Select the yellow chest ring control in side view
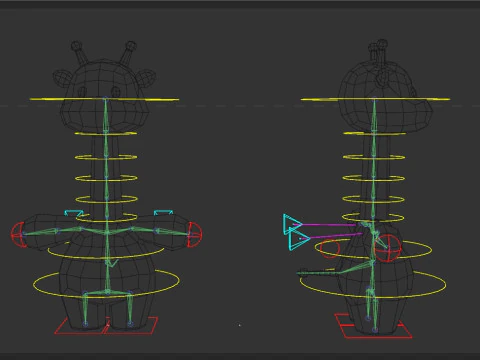The height and width of the screenshot is (360, 480). click(x=373, y=249)
